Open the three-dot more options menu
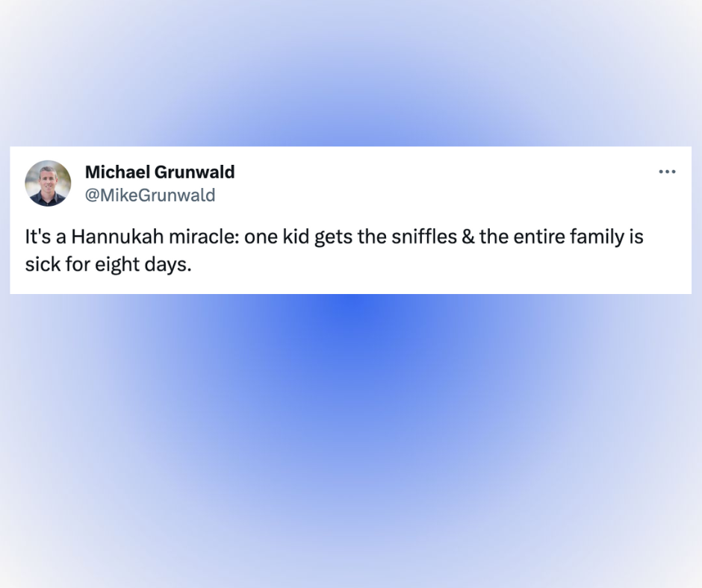This screenshot has height=588, width=702. click(x=667, y=172)
